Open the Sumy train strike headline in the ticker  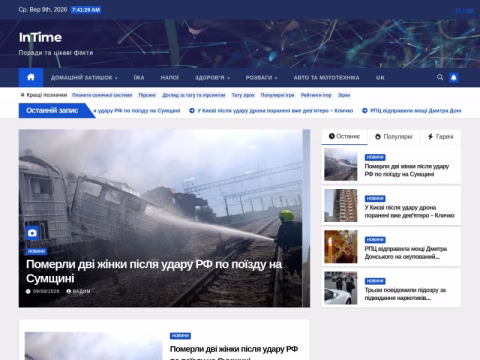point(137,111)
